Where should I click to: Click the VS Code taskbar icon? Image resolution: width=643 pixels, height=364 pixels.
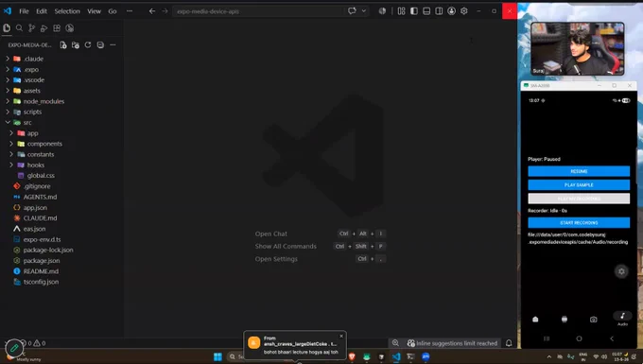[x=396, y=356]
